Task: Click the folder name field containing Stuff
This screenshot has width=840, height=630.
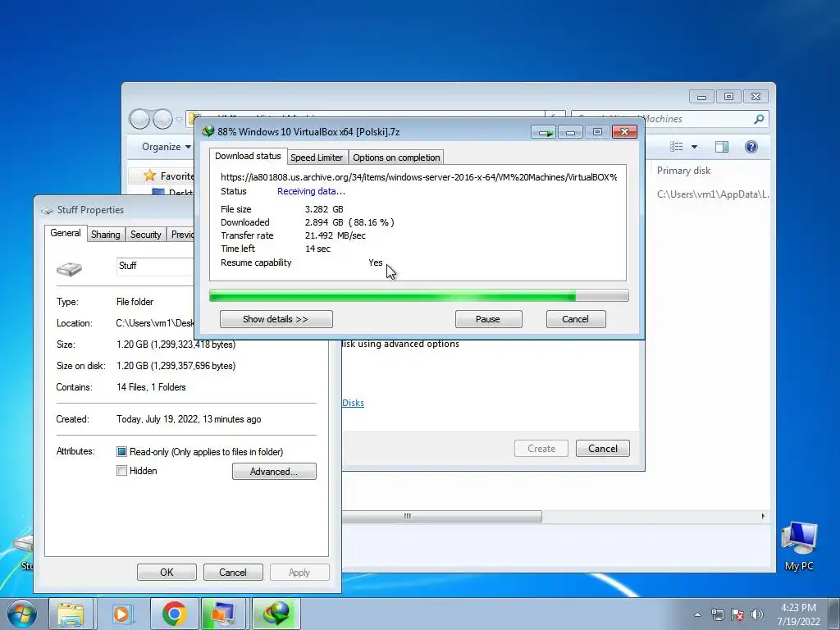Action: (x=155, y=267)
